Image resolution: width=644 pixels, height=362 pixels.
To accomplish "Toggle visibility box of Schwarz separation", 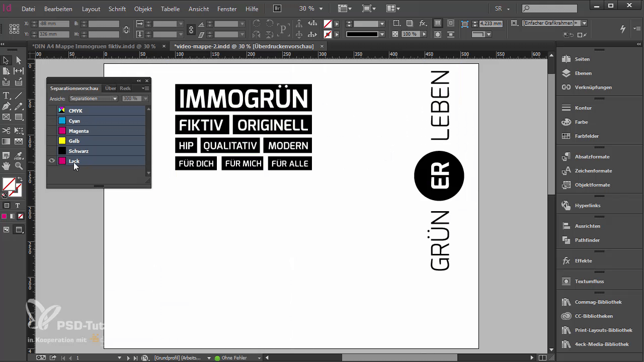I will (x=51, y=151).
